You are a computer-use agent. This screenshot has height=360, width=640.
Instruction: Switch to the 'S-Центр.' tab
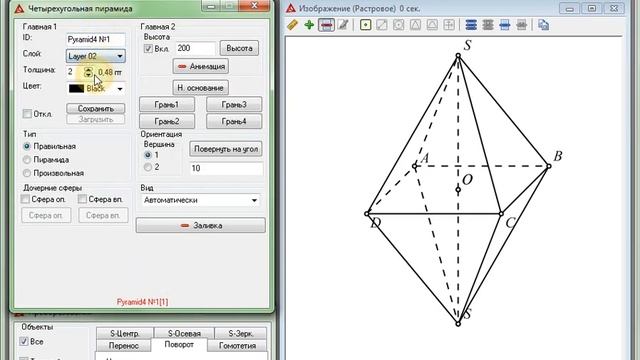pyautogui.click(x=125, y=333)
